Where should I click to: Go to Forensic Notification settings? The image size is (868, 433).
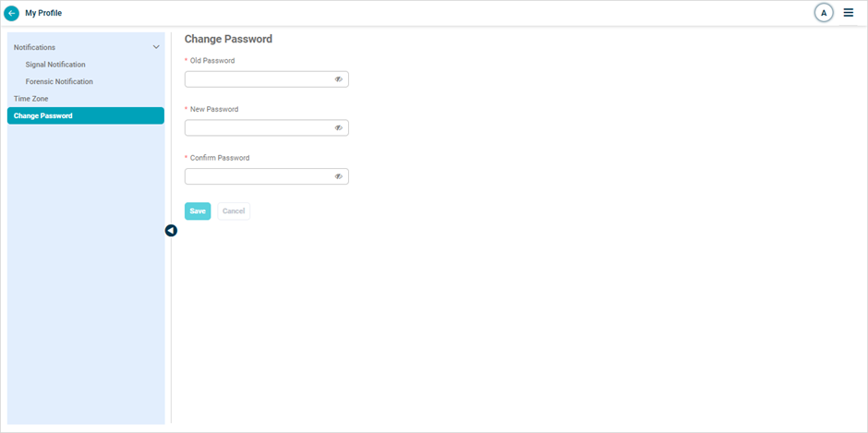tap(59, 81)
